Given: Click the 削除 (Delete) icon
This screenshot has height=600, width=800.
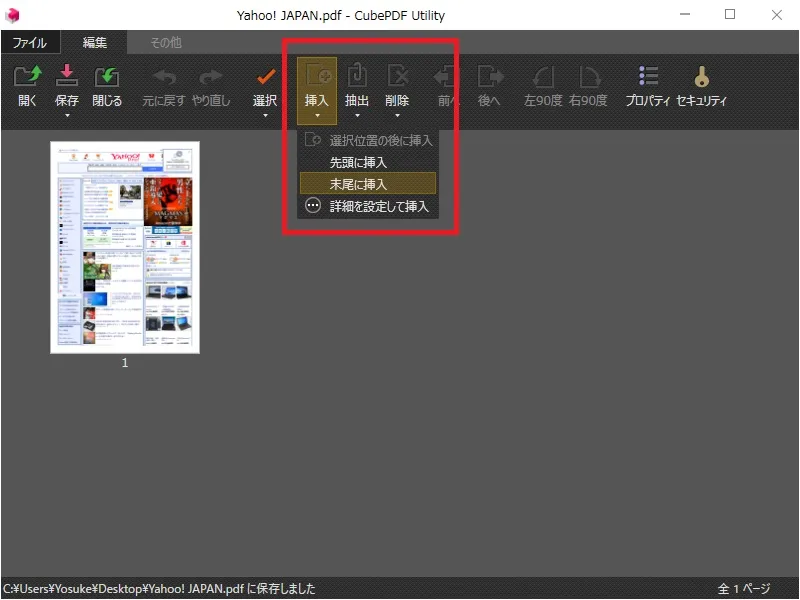Looking at the screenshot, I should (397, 76).
